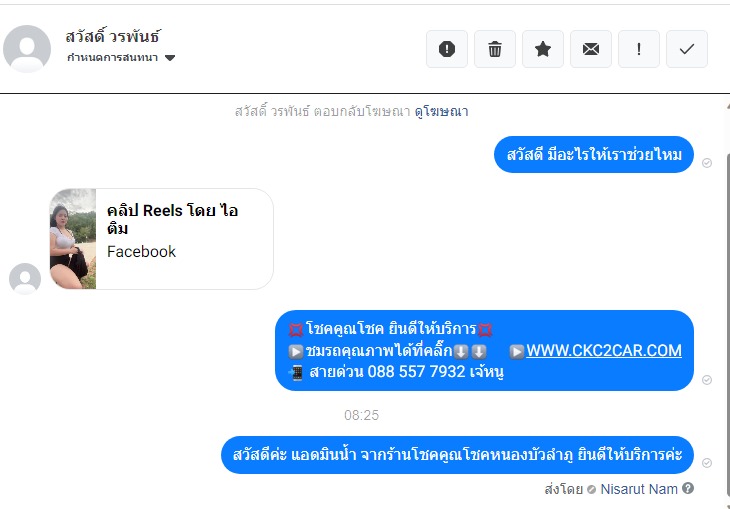730x509 pixels.
Task: Mark conversation done with checkmark
Action: (686, 49)
